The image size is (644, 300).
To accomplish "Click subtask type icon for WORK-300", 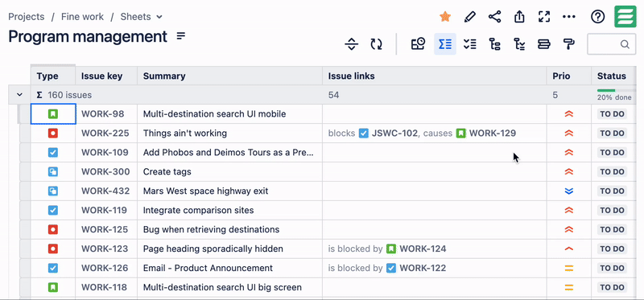I will click(x=53, y=171).
